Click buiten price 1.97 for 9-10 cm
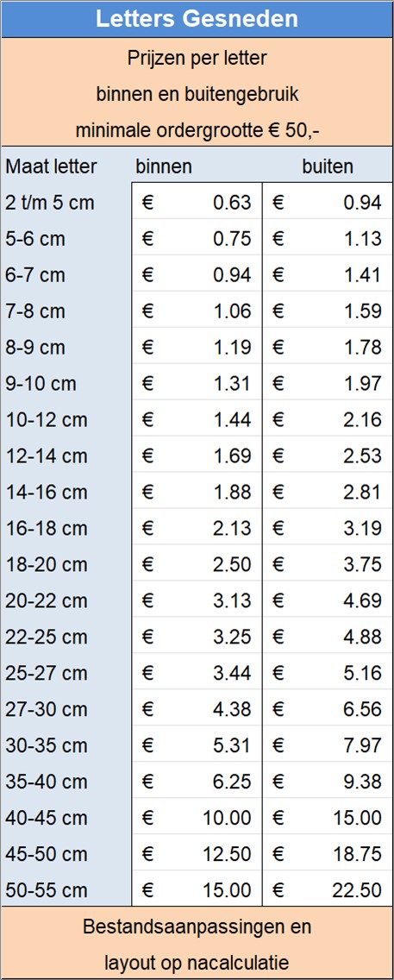394x980 pixels. 328,384
